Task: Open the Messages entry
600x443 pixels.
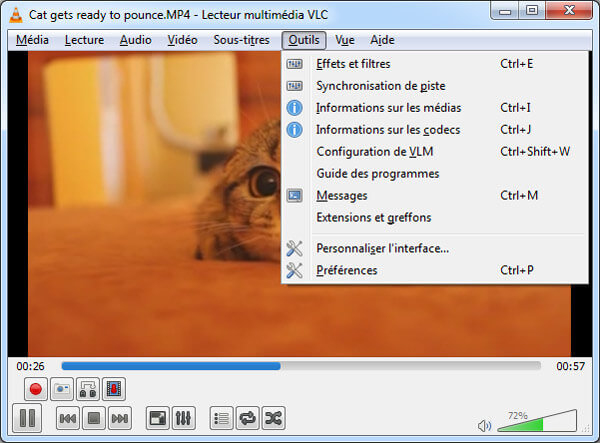Action: click(x=435, y=195)
